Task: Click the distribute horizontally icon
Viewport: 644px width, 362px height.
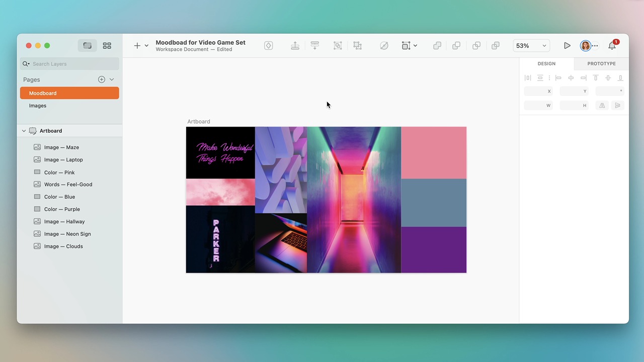Action: pos(528,78)
